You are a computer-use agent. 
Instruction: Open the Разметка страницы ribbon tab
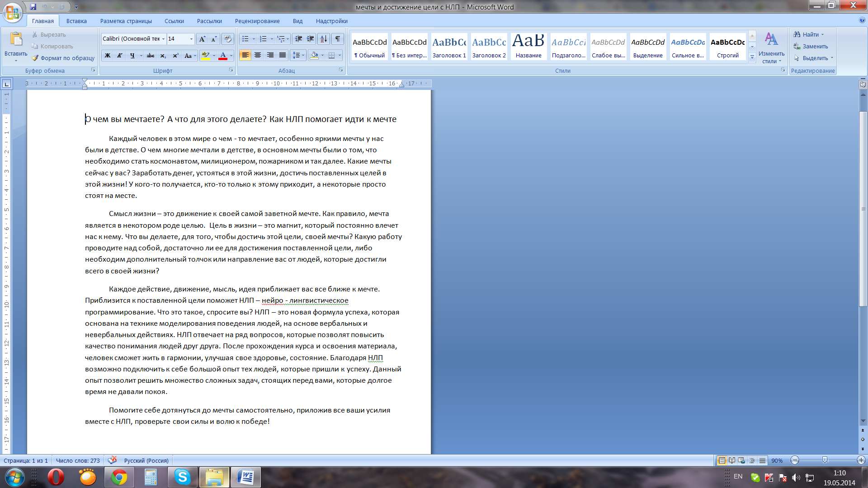click(x=126, y=21)
